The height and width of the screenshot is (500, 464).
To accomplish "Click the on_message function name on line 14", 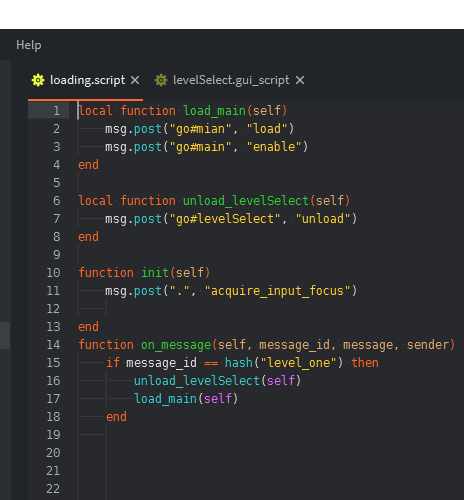I will tap(176, 345).
